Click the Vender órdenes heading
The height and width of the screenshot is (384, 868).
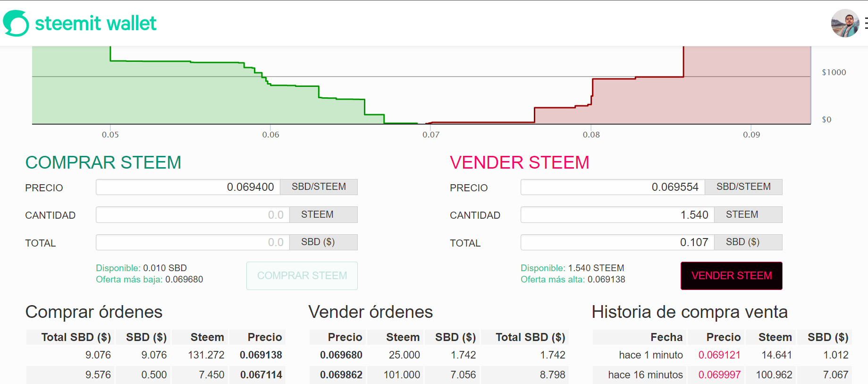tap(371, 312)
